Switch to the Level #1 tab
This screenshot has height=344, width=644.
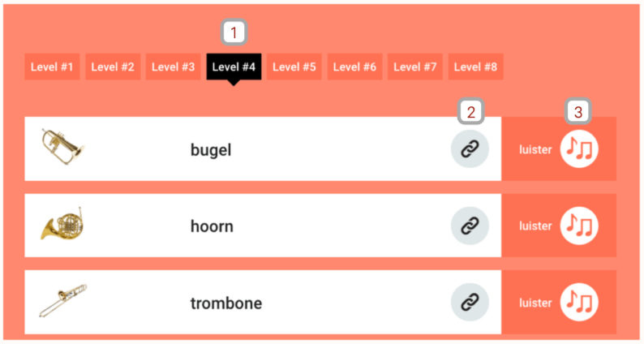point(52,67)
